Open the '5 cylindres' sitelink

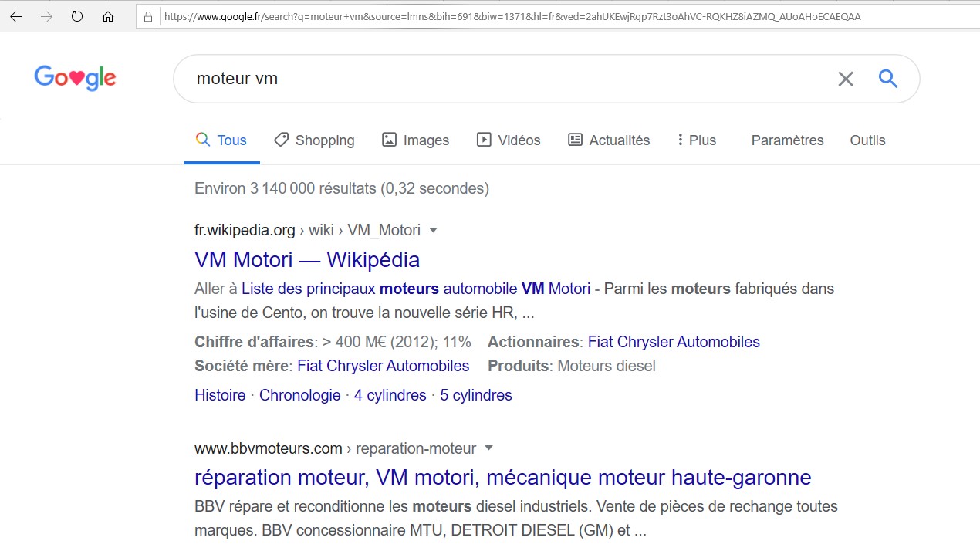(476, 395)
